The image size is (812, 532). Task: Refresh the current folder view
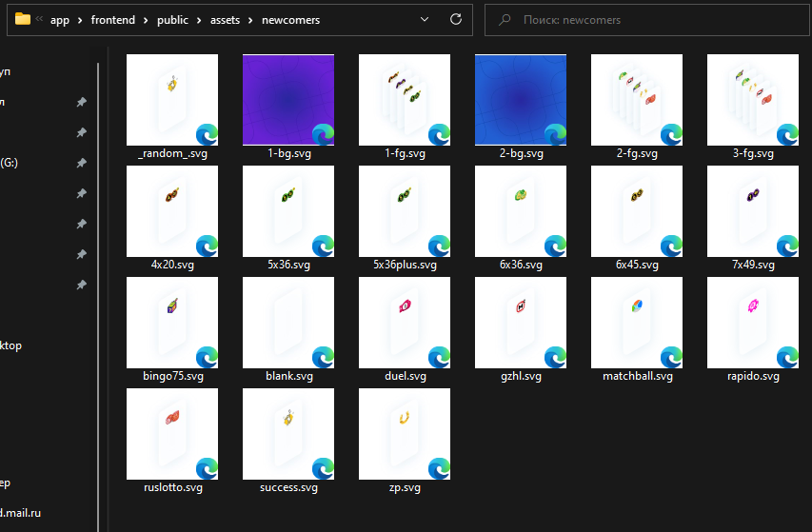[456, 19]
